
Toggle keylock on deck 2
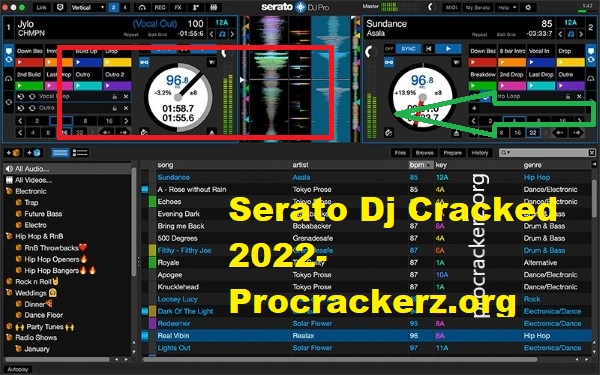389,62
